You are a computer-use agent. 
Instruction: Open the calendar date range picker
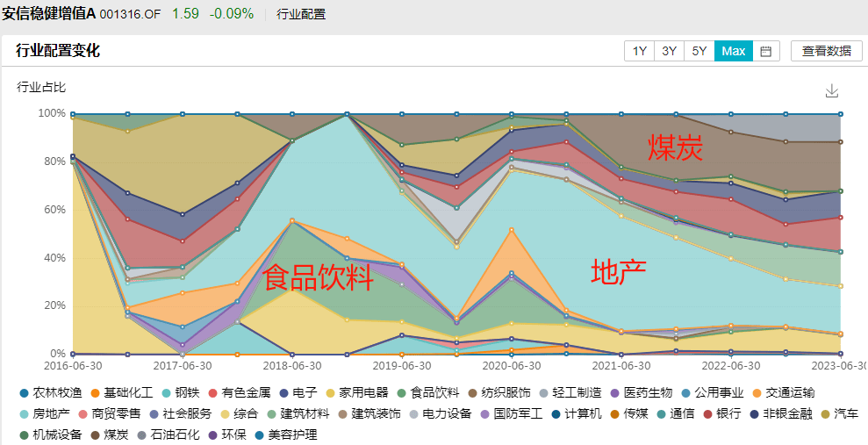tap(765, 51)
